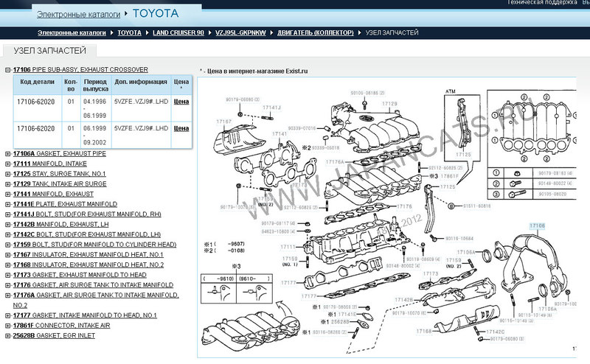Screen dimensions: 590x364
Task: Click Период выпуска column header
Action: (96, 85)
